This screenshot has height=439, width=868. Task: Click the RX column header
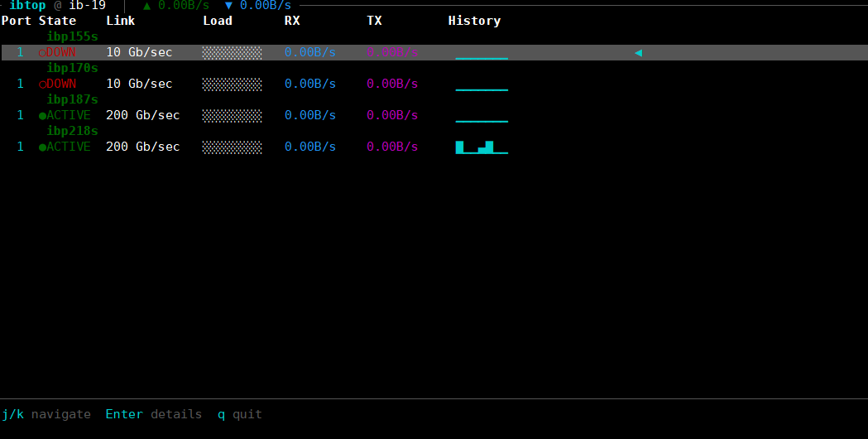point(292,21)
